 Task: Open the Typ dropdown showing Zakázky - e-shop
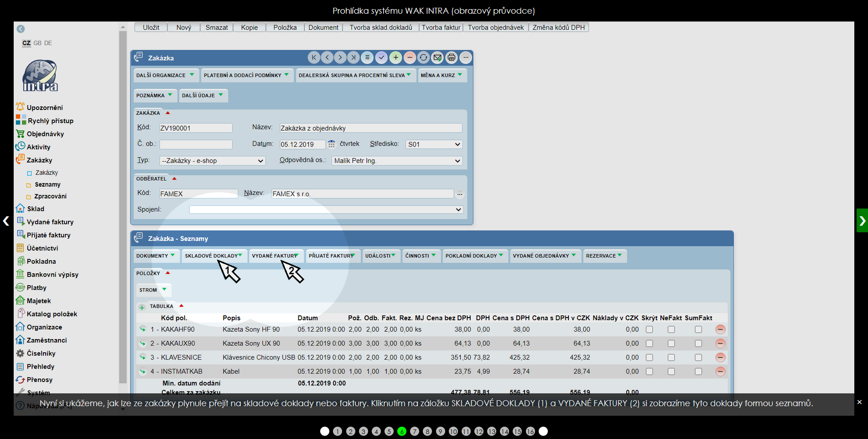(x=212, y=161)
